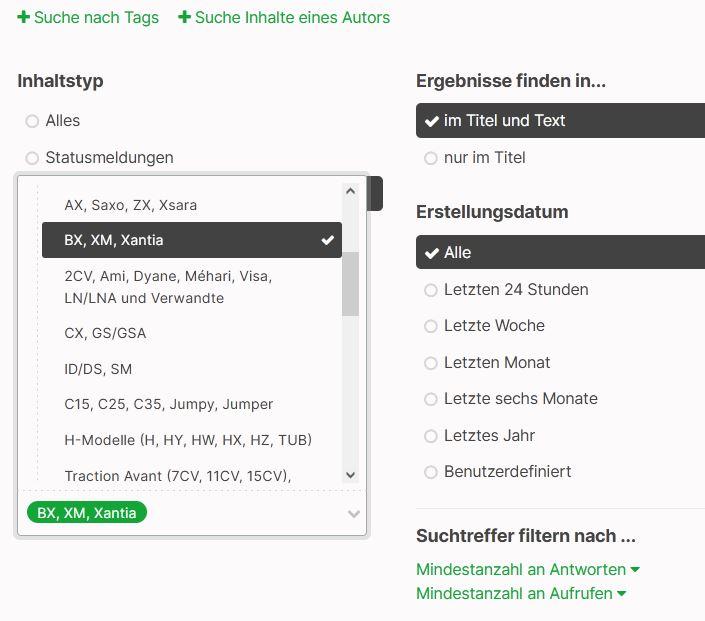Remove the green BX, XM, Xantia tag

[87, 513]
